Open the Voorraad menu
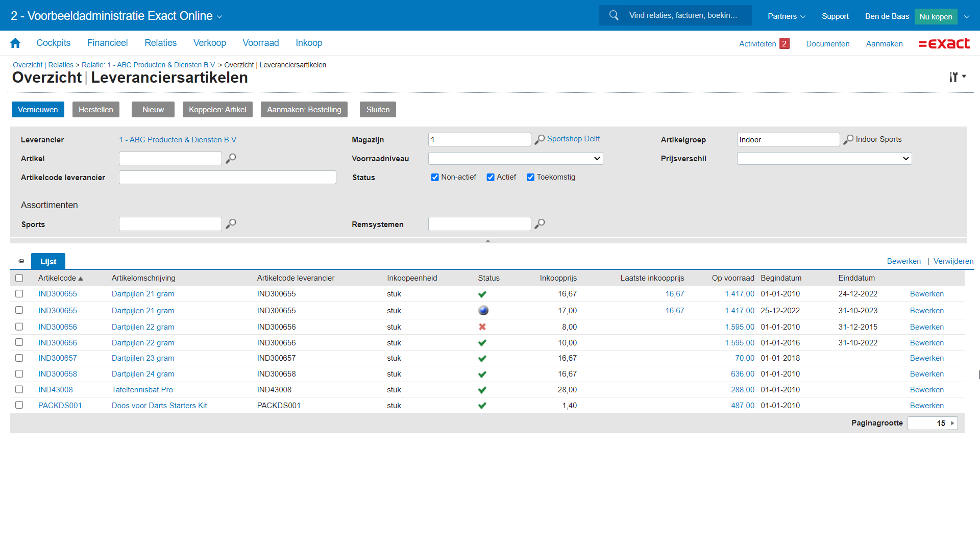The image size is (980, 551). [x=261, y=43]
